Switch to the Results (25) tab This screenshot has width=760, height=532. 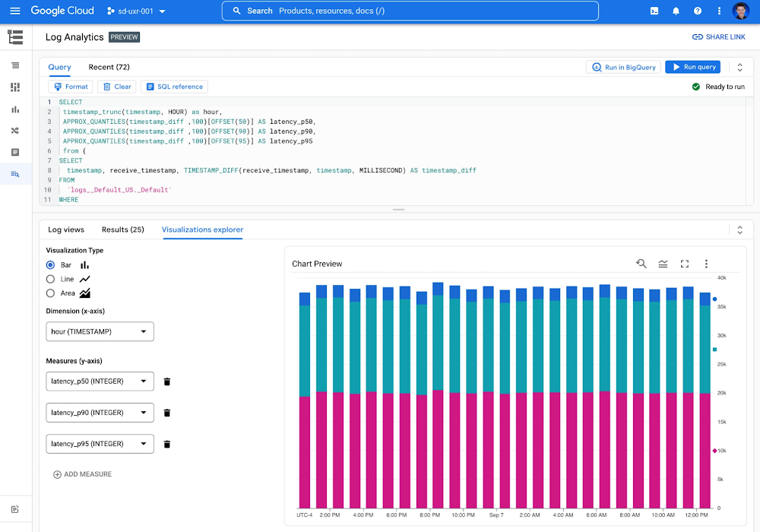122,230
